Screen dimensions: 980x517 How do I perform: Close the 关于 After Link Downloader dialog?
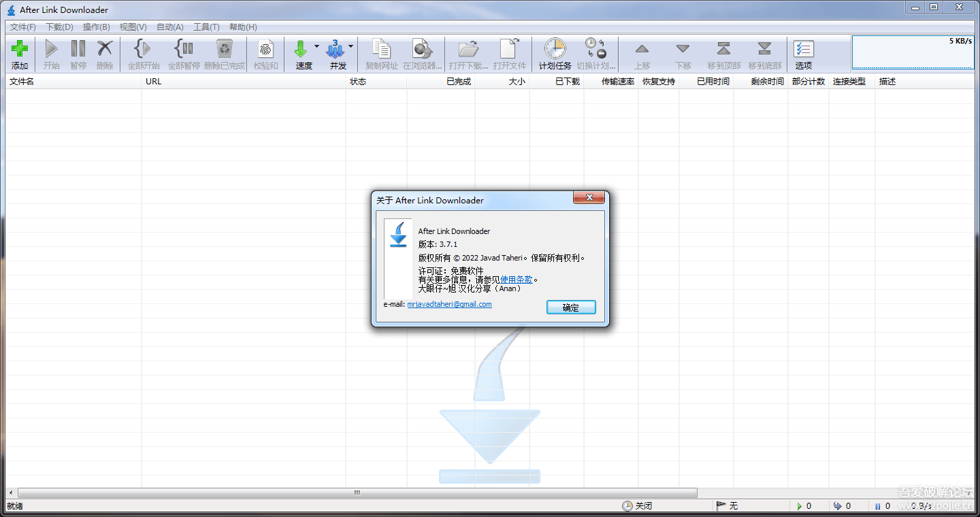(x=588, y=198)
